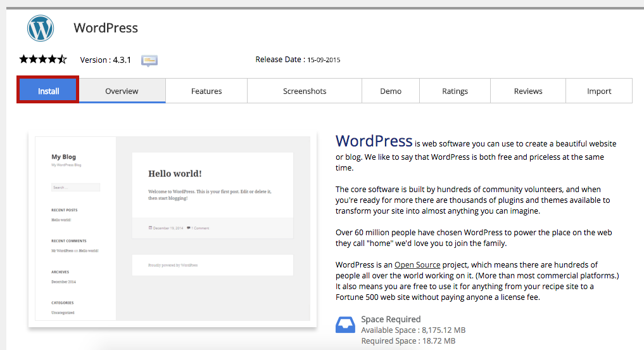Click Required Space : 18.72 MB

408,341
